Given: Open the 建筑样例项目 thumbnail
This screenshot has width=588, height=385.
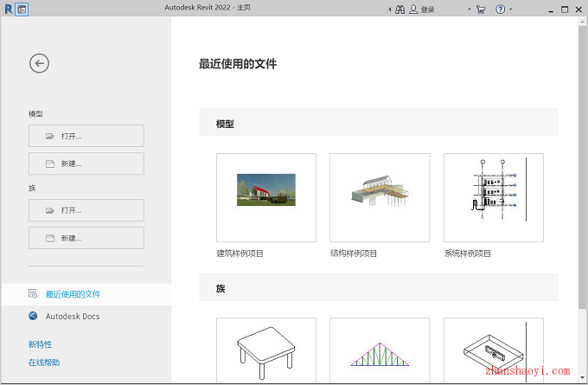Looking at the screenshot, I should point(266,197).
